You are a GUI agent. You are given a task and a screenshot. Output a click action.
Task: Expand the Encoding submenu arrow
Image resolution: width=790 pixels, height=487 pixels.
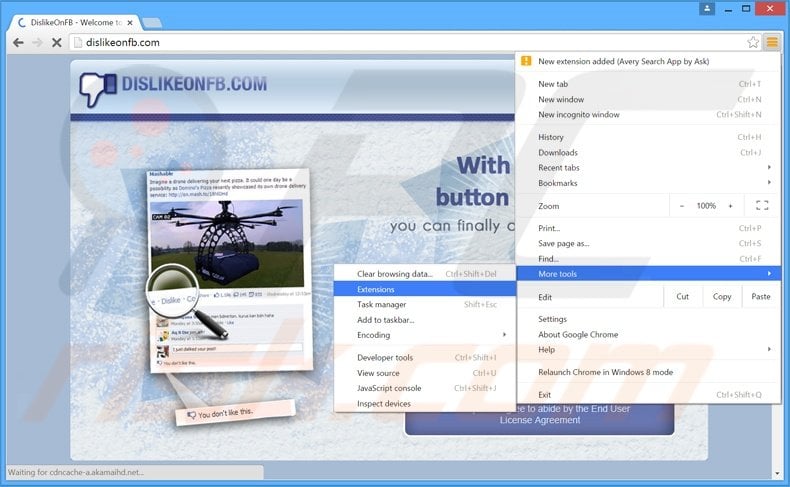coord(504,334)
